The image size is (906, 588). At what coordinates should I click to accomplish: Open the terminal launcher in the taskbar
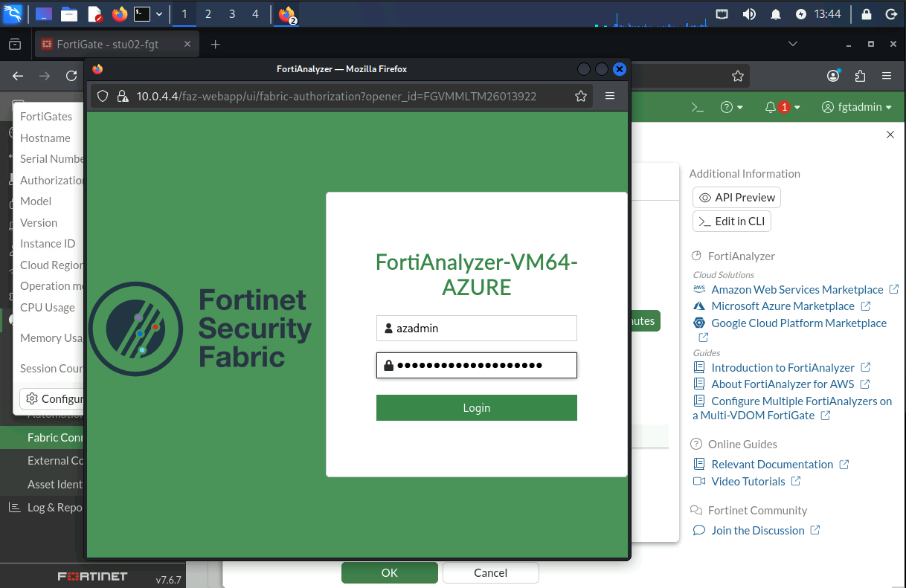(141, 14)
